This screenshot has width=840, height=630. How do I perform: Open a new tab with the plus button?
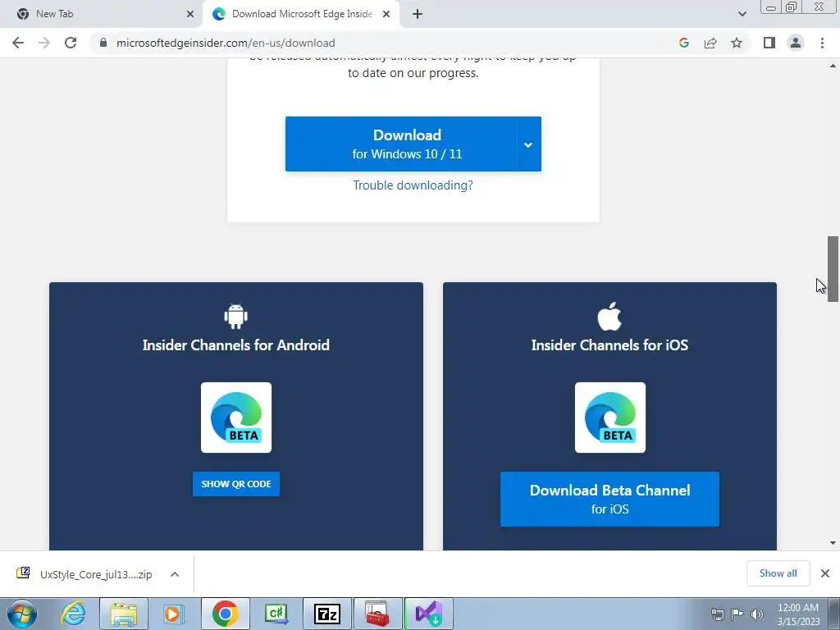coord(418,14)
